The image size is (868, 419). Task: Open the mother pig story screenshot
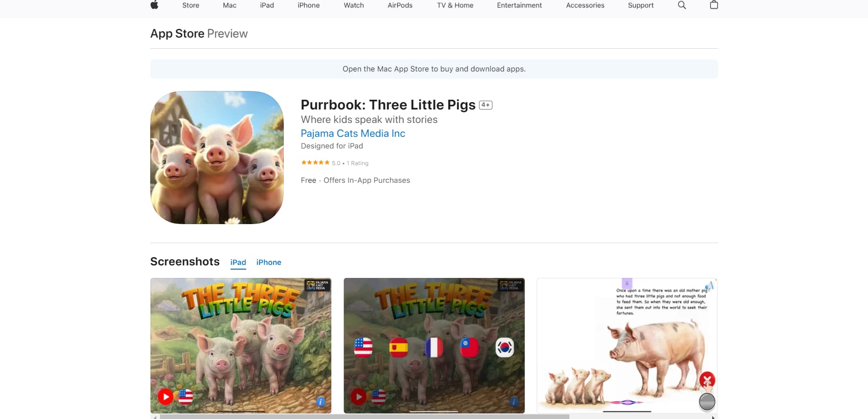(627, 345)
